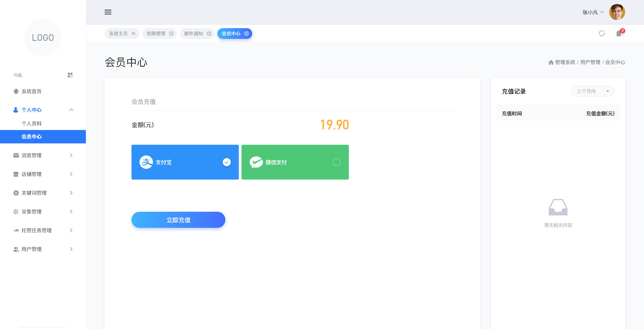The image size is (644, 329).
Task: Select the 微信支付 radio circle
Action: click(x=337, y=162)
